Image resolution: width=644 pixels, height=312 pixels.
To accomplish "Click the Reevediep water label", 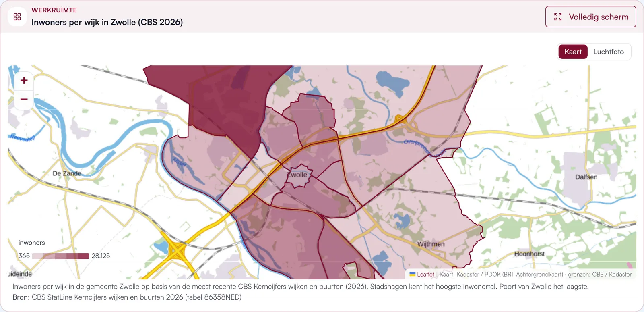I will pos(23,138).
